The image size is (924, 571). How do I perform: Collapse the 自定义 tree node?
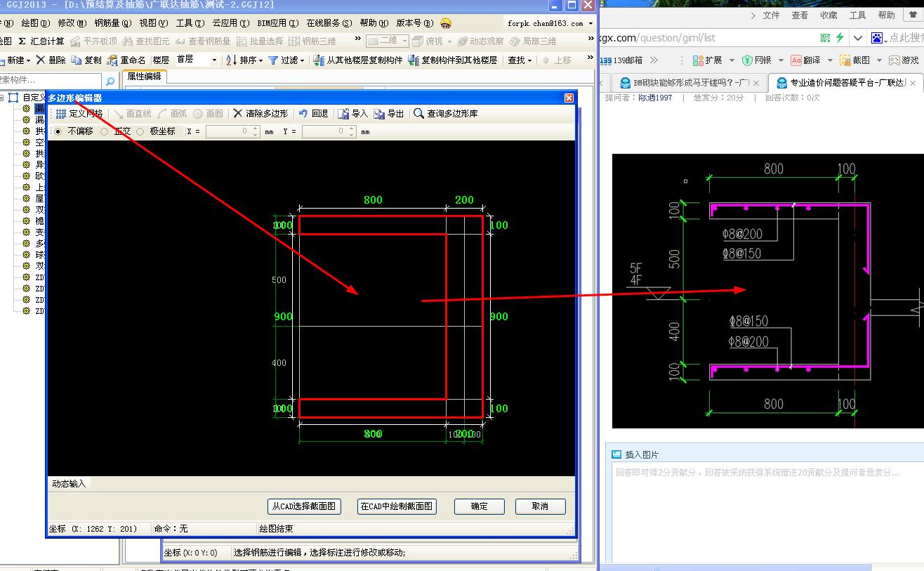[2, 98]
